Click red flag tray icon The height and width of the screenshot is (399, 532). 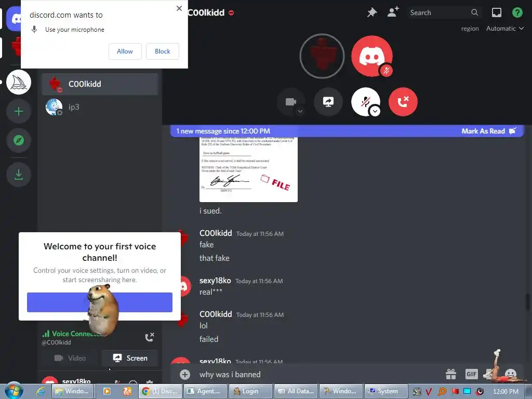tap(455, 392)
